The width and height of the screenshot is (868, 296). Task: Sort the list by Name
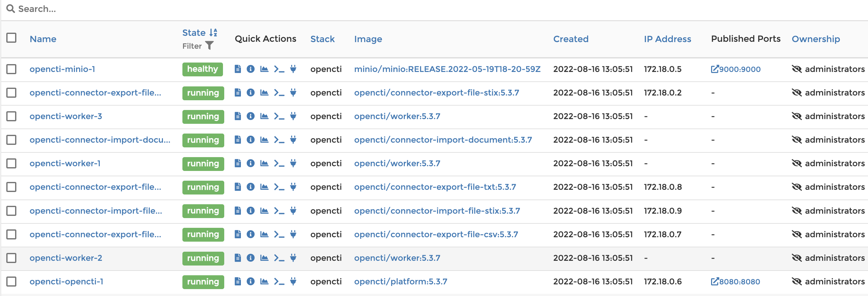click(43, 39)
